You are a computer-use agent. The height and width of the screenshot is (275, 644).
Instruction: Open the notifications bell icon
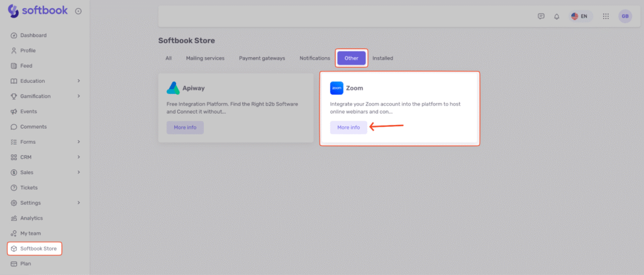pyautogui.click(x=557, y=16)
